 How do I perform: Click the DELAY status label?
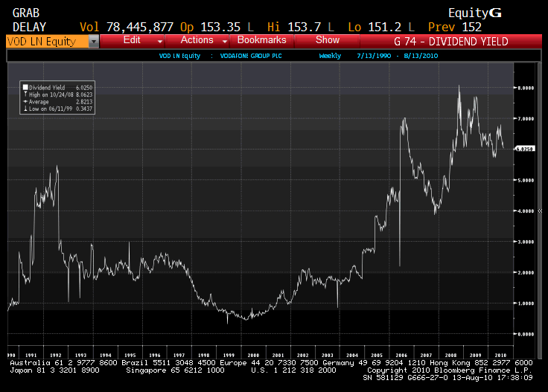tap(29, 27)
